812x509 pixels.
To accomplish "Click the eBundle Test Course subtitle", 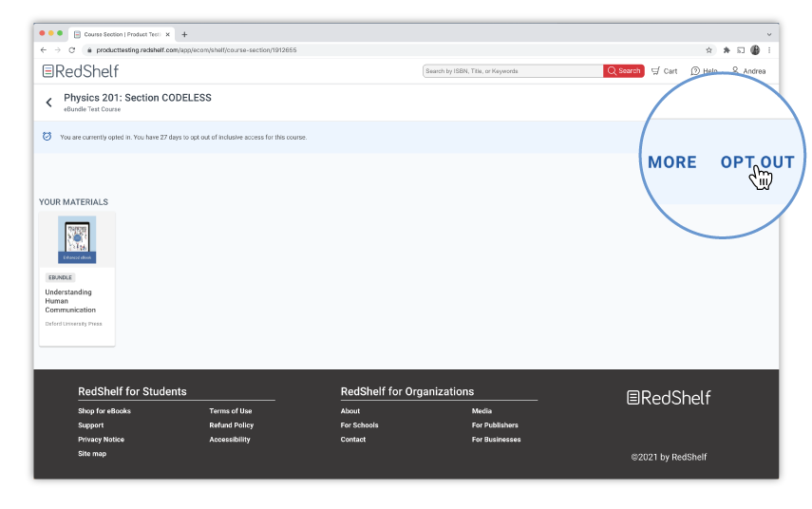I will 92,109.
